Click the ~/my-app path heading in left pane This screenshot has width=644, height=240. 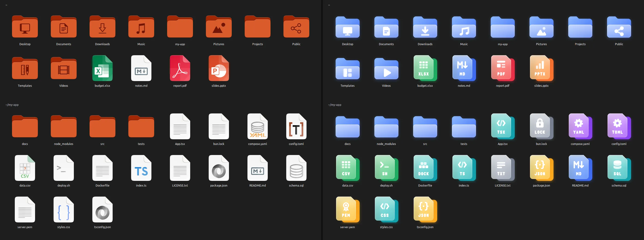pos(12,105)
